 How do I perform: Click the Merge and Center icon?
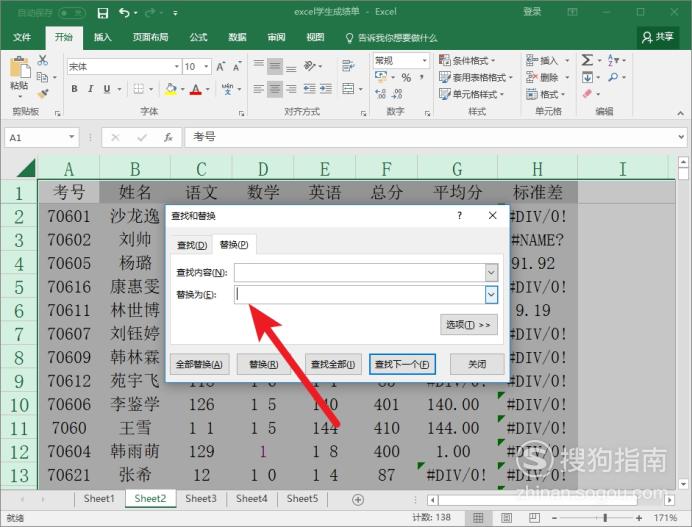point(348,89)
